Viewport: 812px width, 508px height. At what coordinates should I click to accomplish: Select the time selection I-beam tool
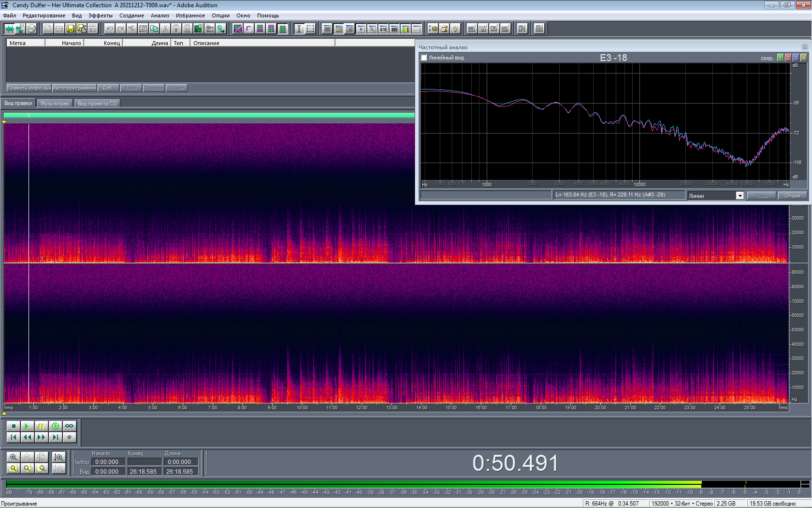click(x=299, y=29)
